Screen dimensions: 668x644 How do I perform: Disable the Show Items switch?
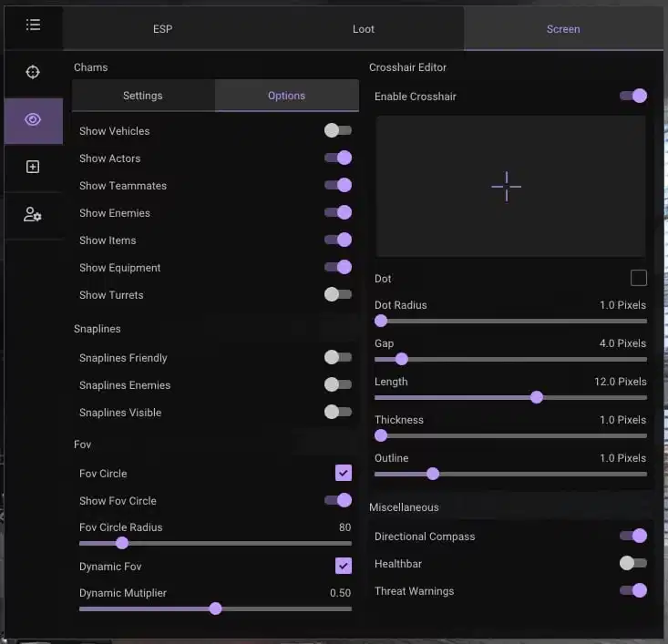338,240
